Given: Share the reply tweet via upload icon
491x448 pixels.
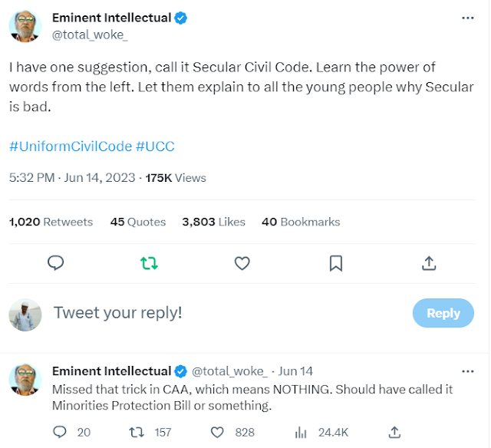Looking at the screenshot, I should (394, 432).
